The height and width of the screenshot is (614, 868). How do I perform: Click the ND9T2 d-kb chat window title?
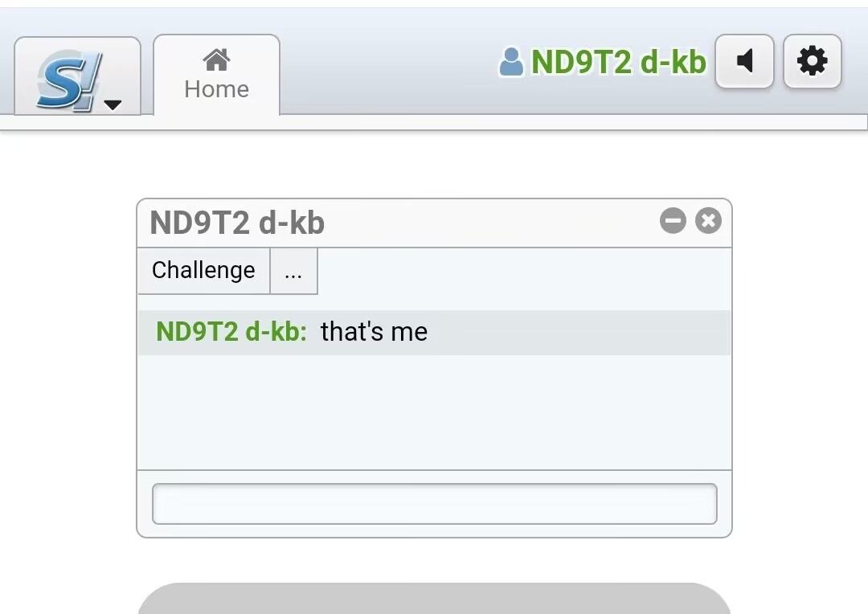(237, 223)
